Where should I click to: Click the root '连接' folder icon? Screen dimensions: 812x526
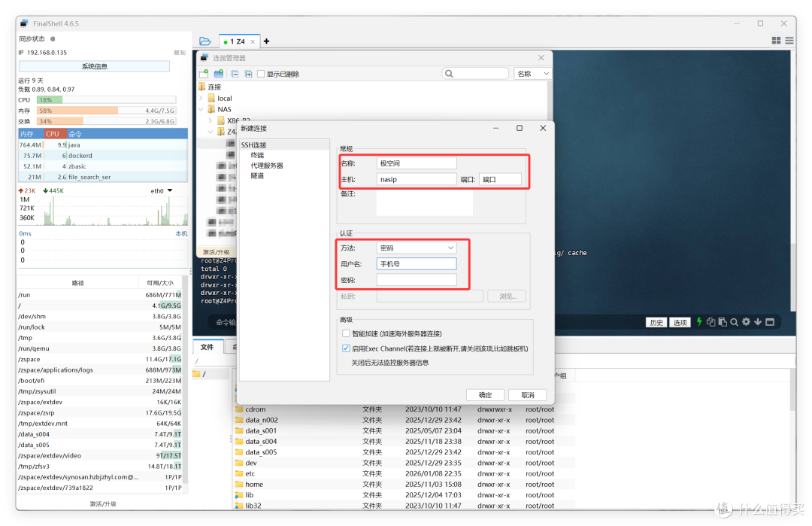click(x=202, y=87)
